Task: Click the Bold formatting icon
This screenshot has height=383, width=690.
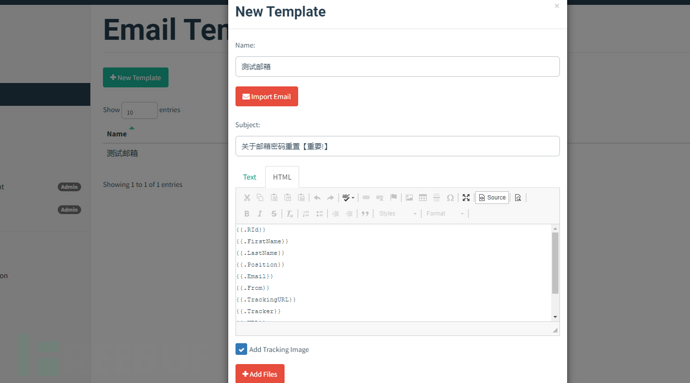Action: point(246,214)
